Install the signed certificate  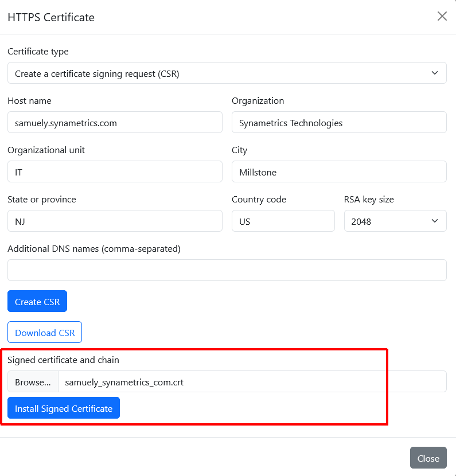coord(64,408)
